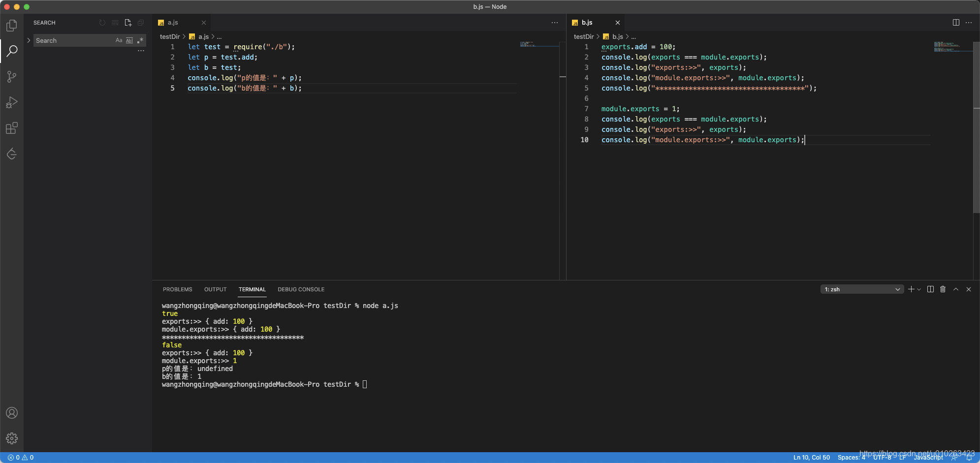Image resolution: width=980 pixels, height=463 pixels.
Task: Open the Accounts menu icon
Action: coord(12,413)
